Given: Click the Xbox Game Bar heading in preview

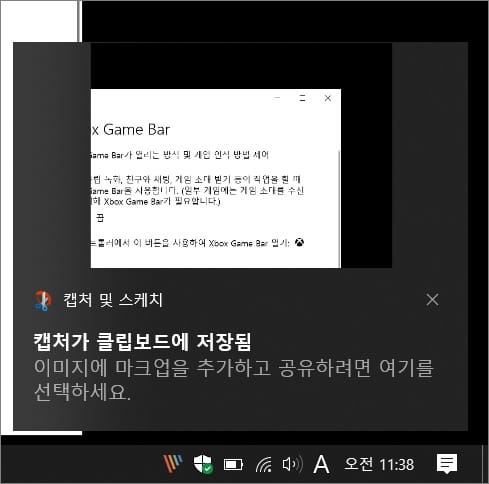Looking at the screenshot, I should tap(130, 130).
